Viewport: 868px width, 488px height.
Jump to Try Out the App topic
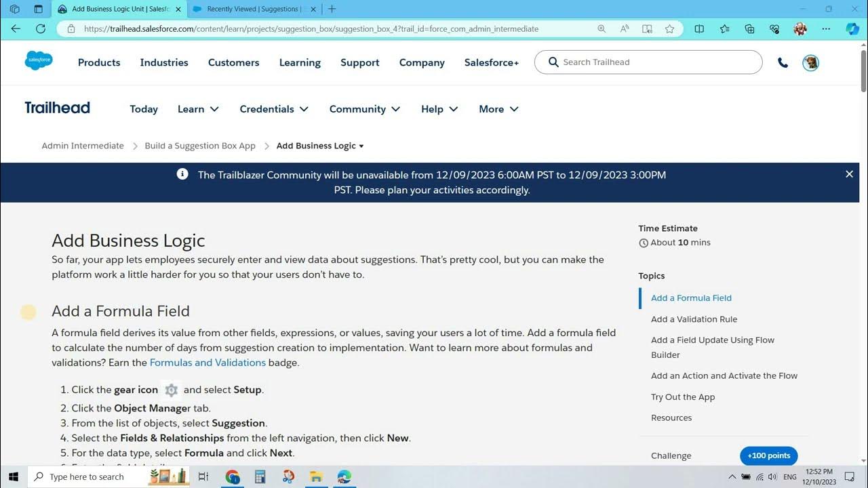click(683, 397)
